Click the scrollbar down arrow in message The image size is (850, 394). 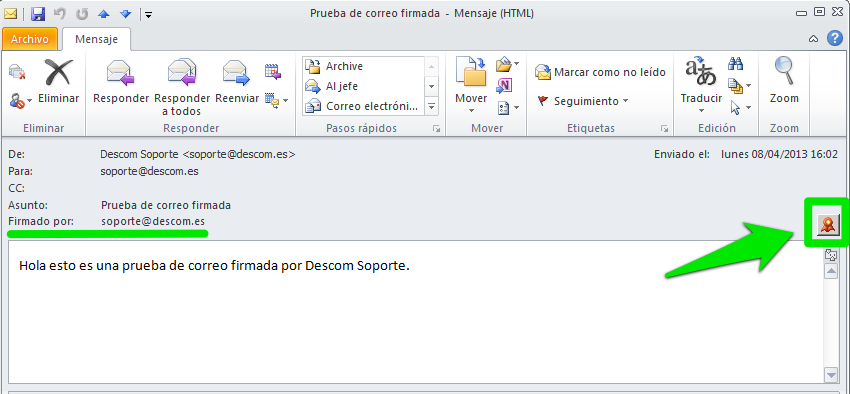click(830, 374)
